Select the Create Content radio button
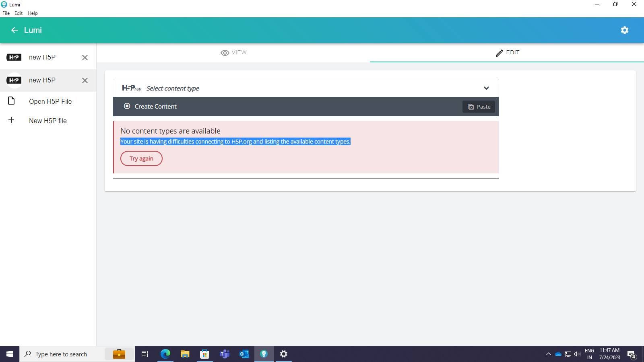This screenshot has height=362, width=644. [x=127, y=106]
